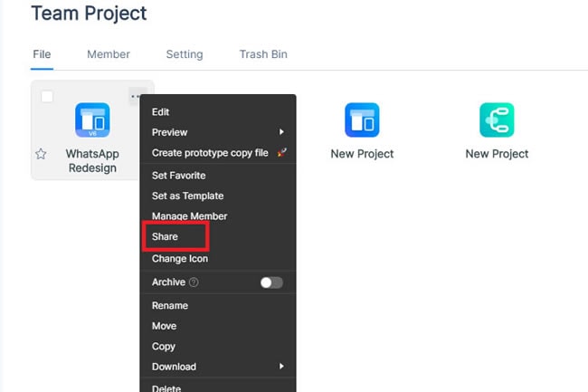The image size is (588, 392).
Task: Click Share in the context menu
Action: tap(218, 236)
